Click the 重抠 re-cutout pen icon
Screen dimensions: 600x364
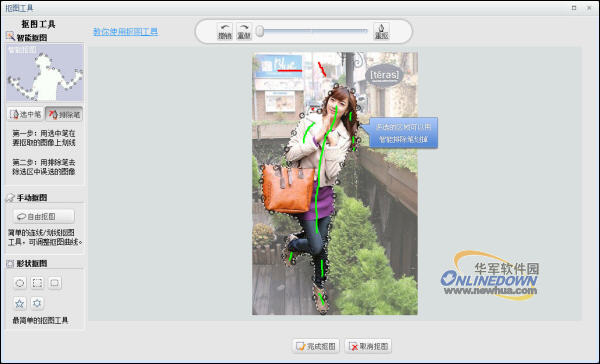pos(381,31)
